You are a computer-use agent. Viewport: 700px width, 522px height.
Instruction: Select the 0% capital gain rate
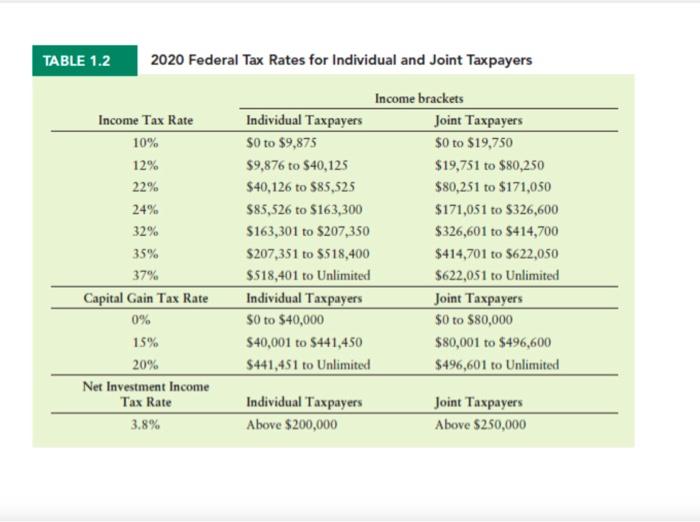point(141,320)
